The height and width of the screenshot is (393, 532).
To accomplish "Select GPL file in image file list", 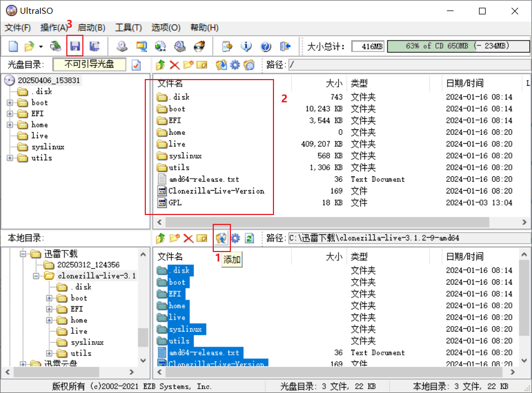I will 175,203.
